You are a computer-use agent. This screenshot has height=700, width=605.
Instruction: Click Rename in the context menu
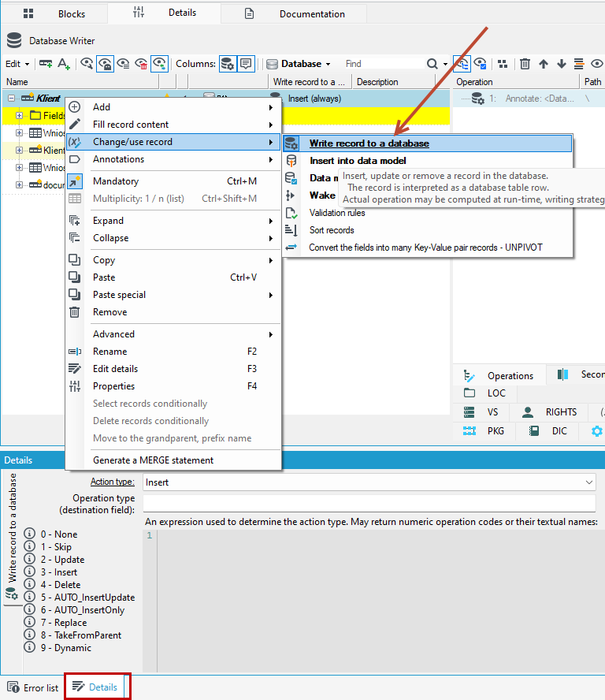point(173,352)
